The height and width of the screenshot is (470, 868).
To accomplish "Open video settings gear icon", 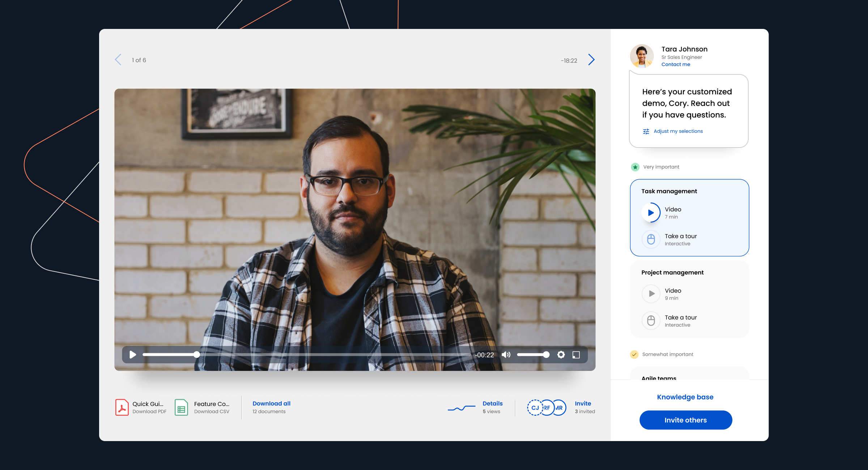I will coord(561,355).
